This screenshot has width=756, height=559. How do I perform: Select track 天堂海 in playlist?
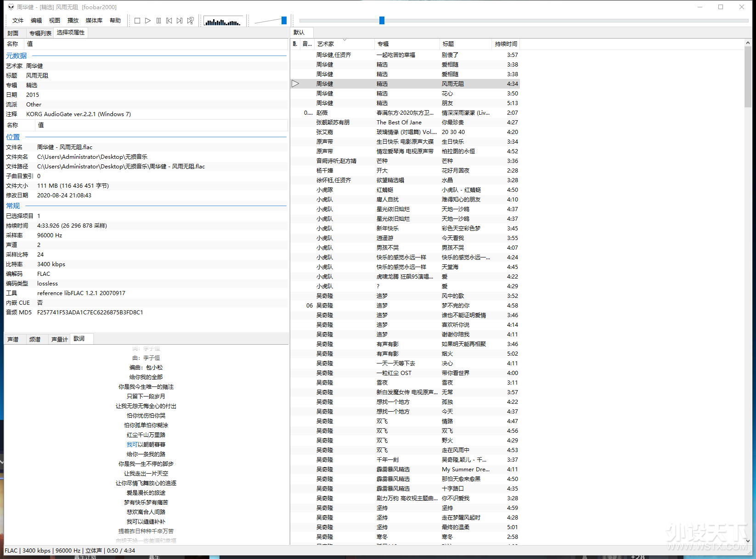pyautogui.click(x=405, y=267)
